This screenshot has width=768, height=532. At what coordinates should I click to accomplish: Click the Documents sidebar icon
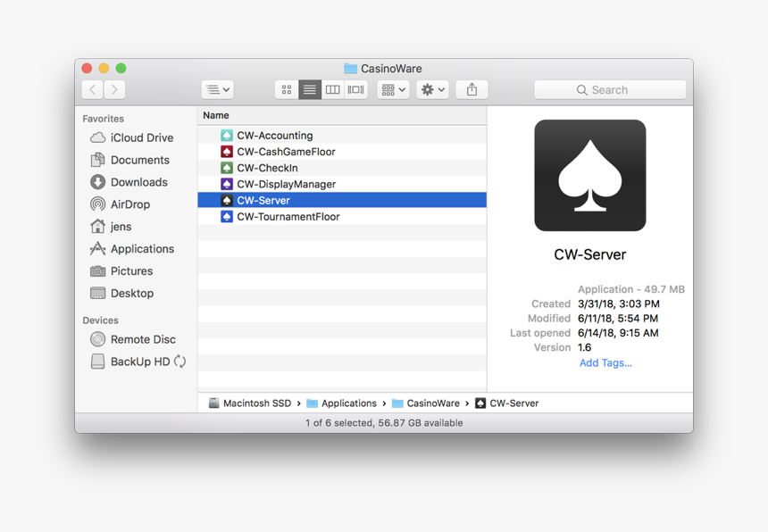coord(98,160)
